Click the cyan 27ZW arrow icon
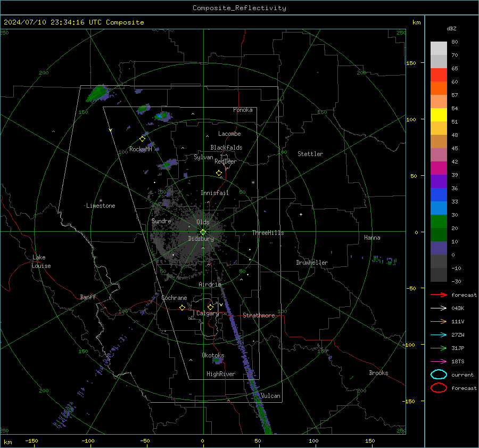Image resolution: width=479 pixels, height=448 pixels. (439, 335)
